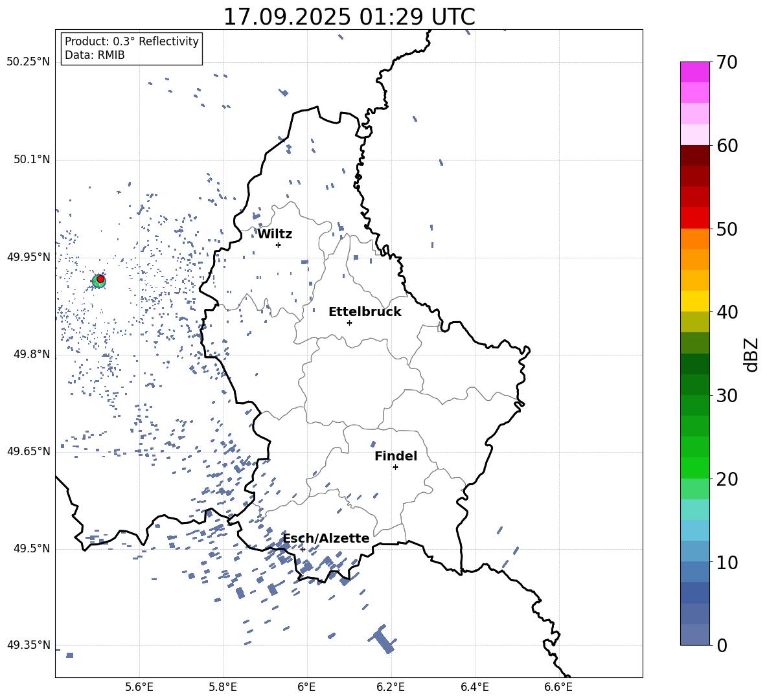Click the cross marker below Wiltz

279,245
